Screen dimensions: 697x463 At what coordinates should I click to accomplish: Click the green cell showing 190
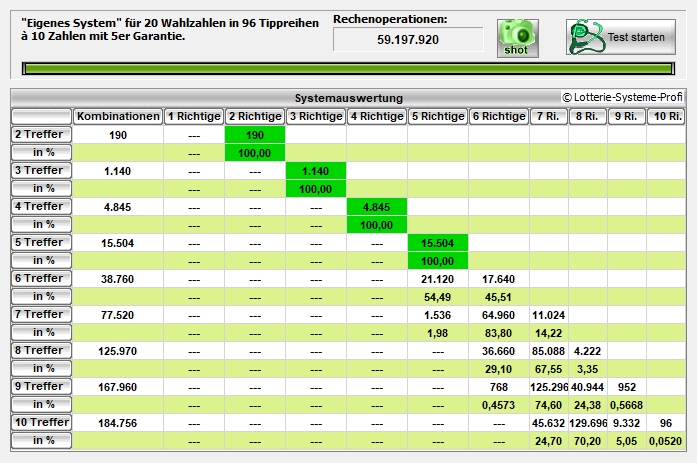click(x=255, y=135)
